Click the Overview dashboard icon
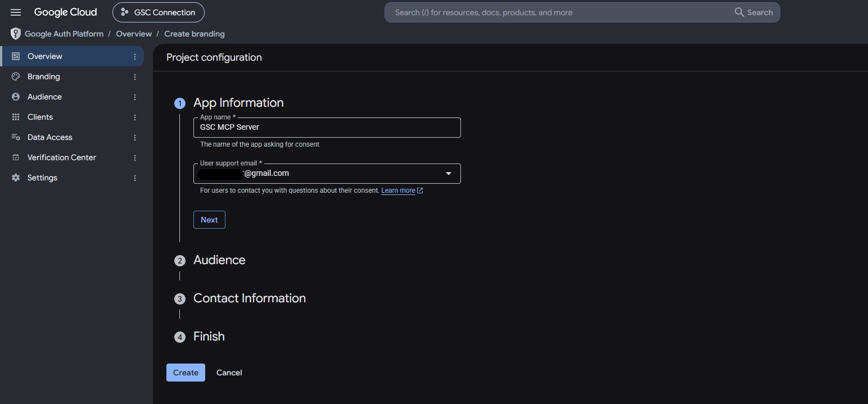 coord(16,56)
